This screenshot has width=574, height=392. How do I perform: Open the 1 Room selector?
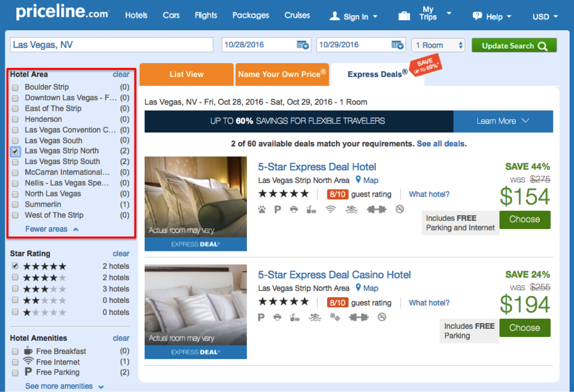click(x=438, y=45)
